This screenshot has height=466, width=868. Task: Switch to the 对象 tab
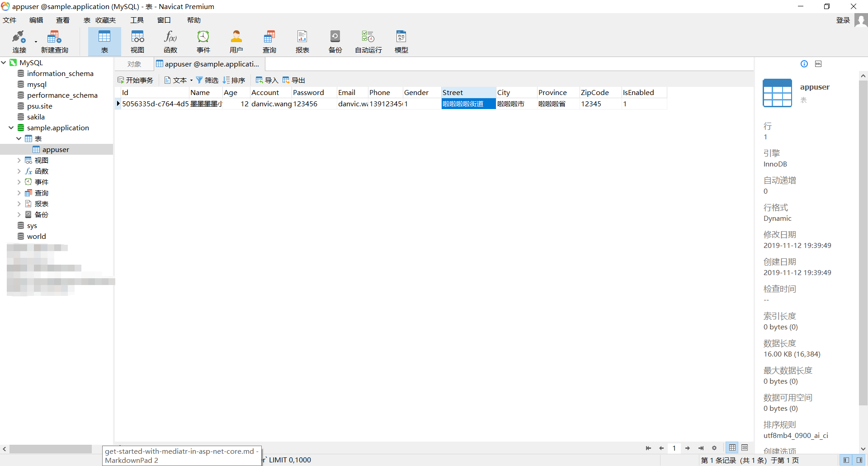[134, 64]
